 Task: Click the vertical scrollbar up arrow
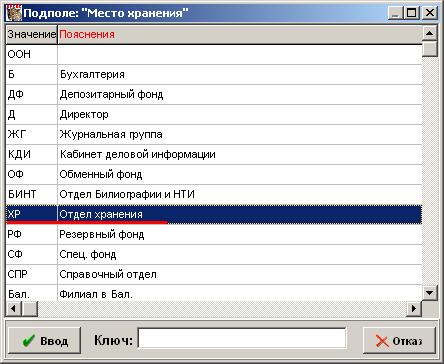tap(430, 33)
